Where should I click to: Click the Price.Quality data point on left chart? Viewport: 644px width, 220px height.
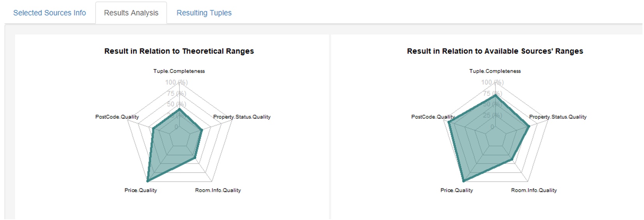[148, 181]
